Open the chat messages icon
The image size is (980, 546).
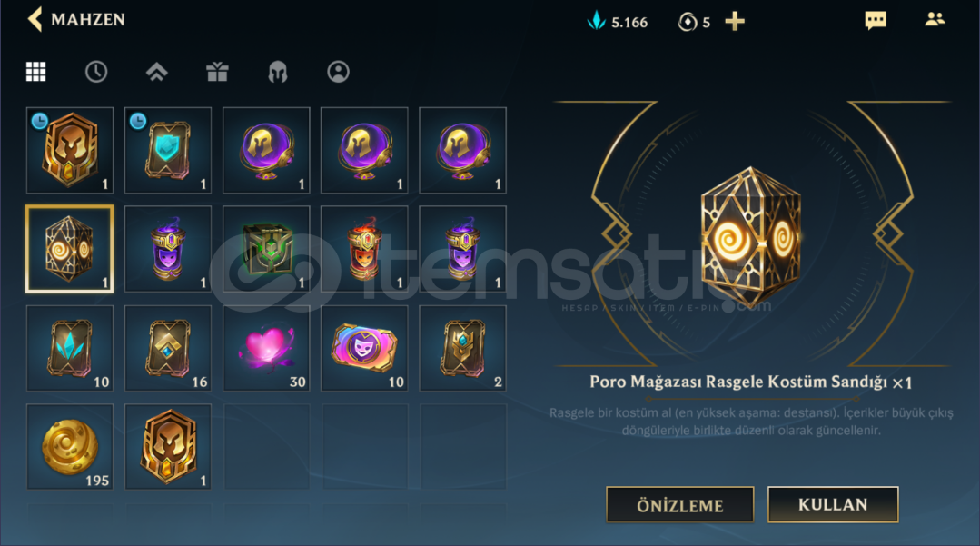876,20
